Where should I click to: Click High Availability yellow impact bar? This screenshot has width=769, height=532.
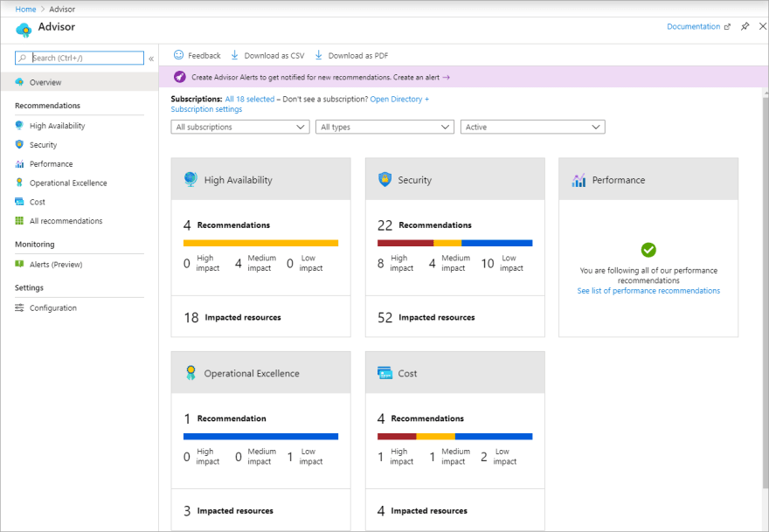[x=260, y=243]
